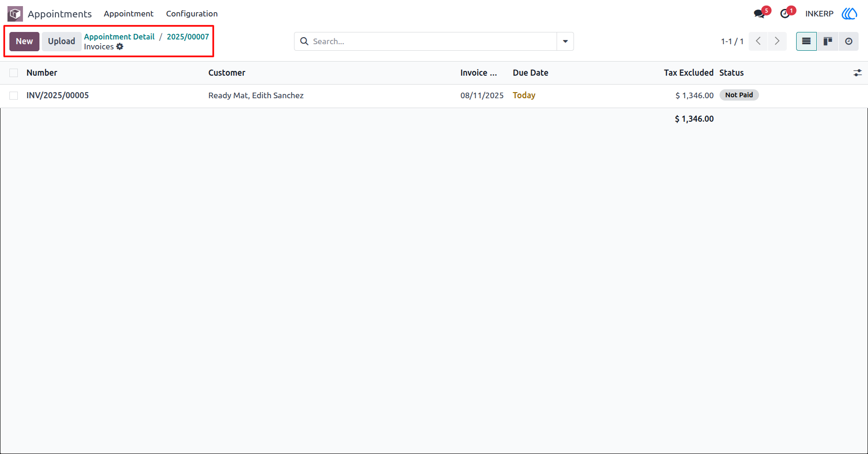Open optional columns adjust icon

pos(858,73)
